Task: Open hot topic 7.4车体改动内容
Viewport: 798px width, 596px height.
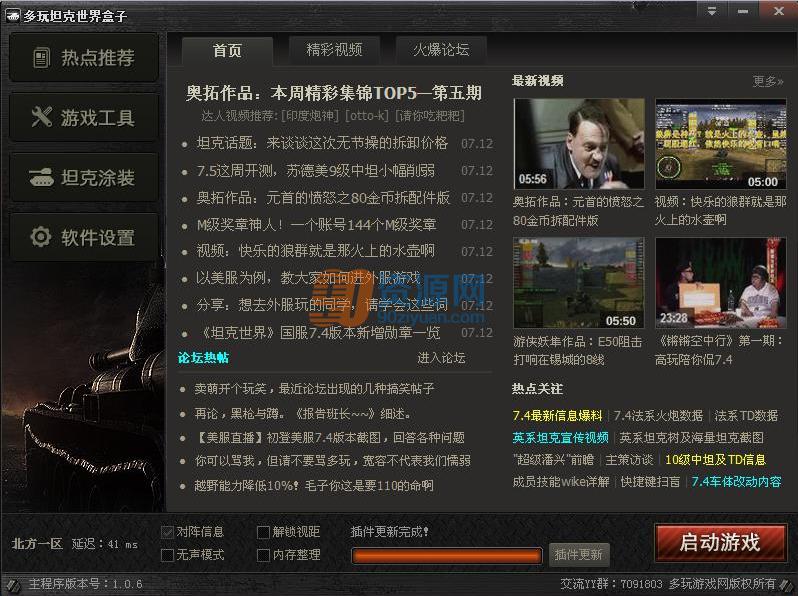Action: (736, 481)
